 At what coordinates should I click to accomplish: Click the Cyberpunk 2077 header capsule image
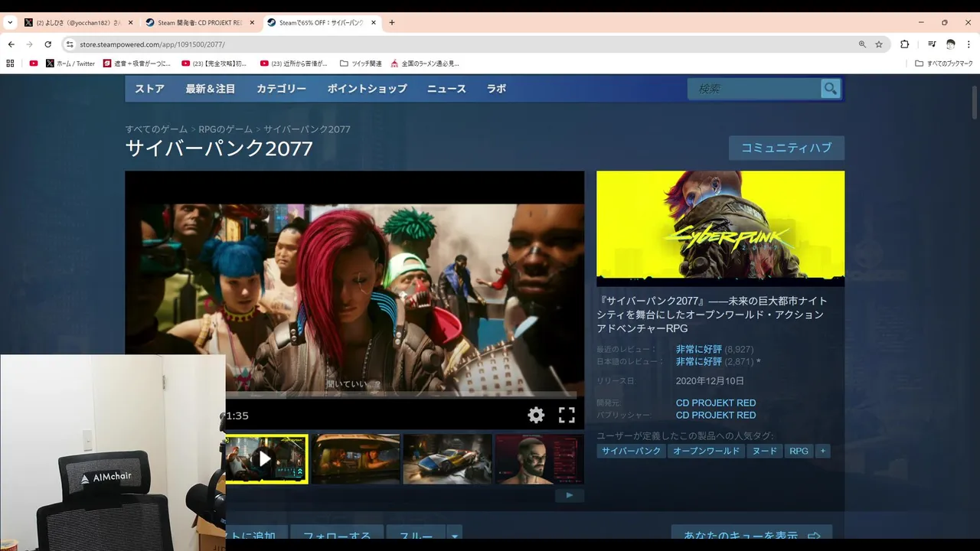(720, 228)
